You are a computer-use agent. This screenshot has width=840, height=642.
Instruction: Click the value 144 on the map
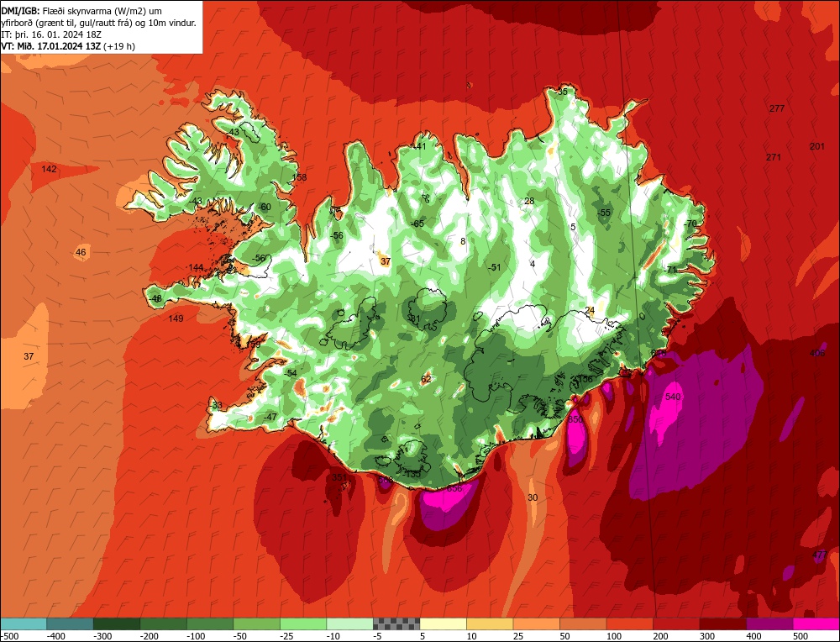pos(196,267)
